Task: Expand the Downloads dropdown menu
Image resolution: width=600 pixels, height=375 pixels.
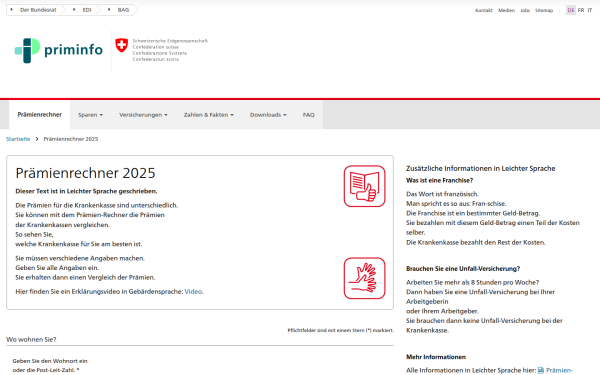Action: click(x=268, y=115)
